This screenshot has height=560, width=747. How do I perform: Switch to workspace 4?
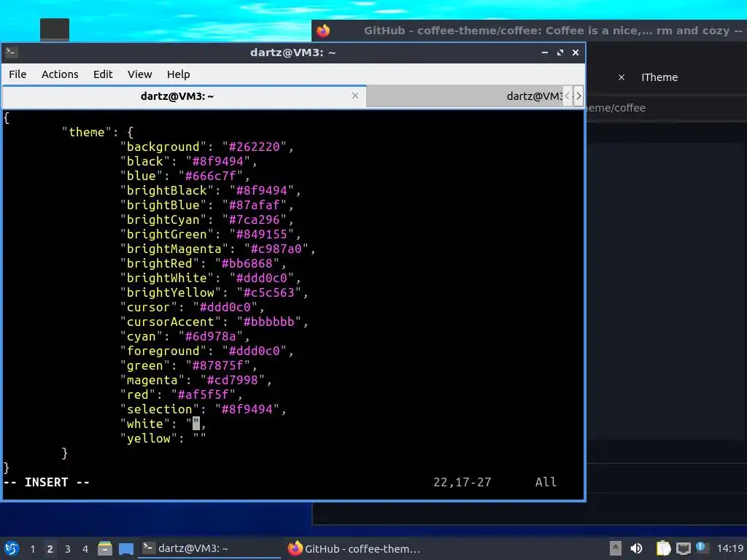point(85,549)
